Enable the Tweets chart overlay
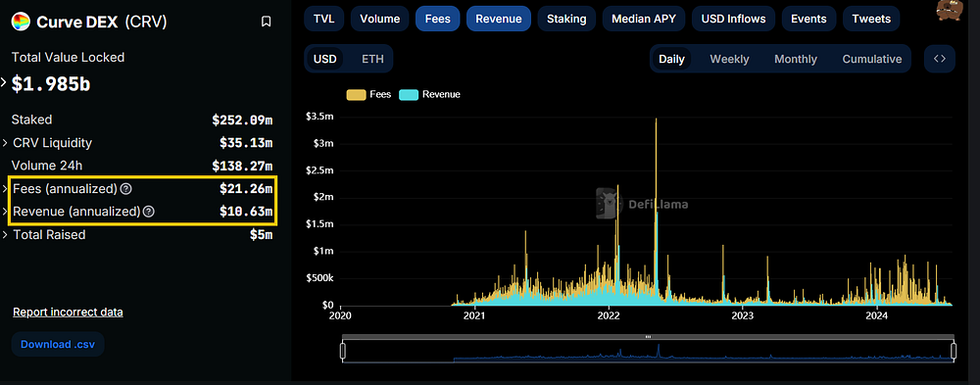This screenshot has width=980, height=385. coord(871,19)
